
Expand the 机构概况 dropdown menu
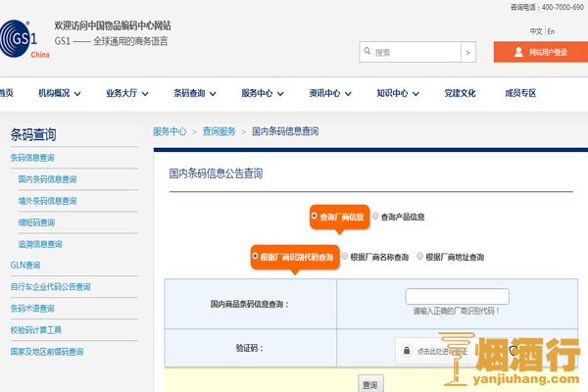[60, 93]
